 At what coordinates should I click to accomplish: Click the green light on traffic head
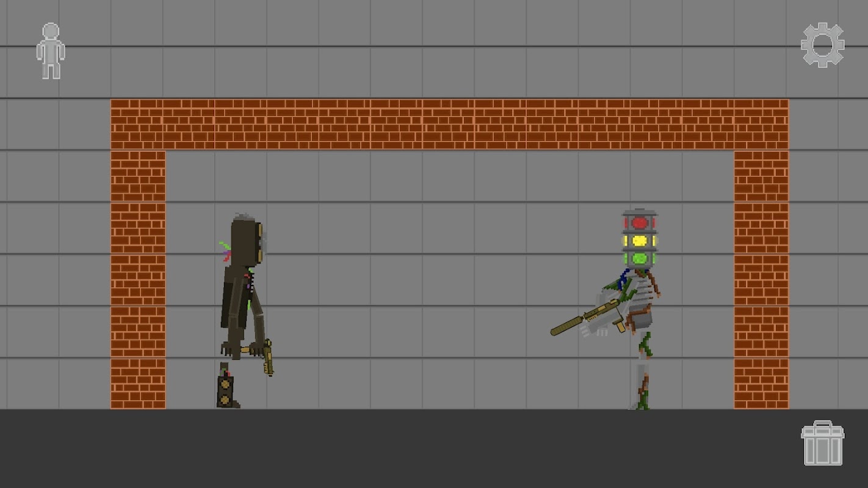click(x=639, y=259)
